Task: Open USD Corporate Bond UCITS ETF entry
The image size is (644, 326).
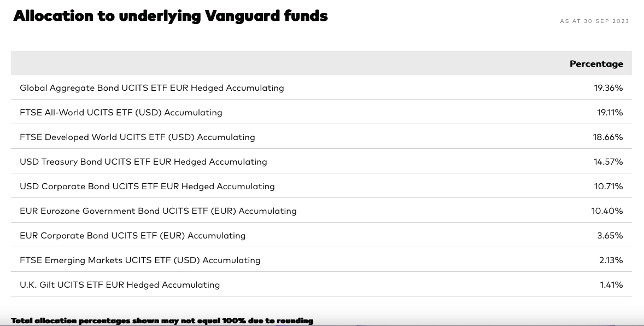Action: point(147,186)
